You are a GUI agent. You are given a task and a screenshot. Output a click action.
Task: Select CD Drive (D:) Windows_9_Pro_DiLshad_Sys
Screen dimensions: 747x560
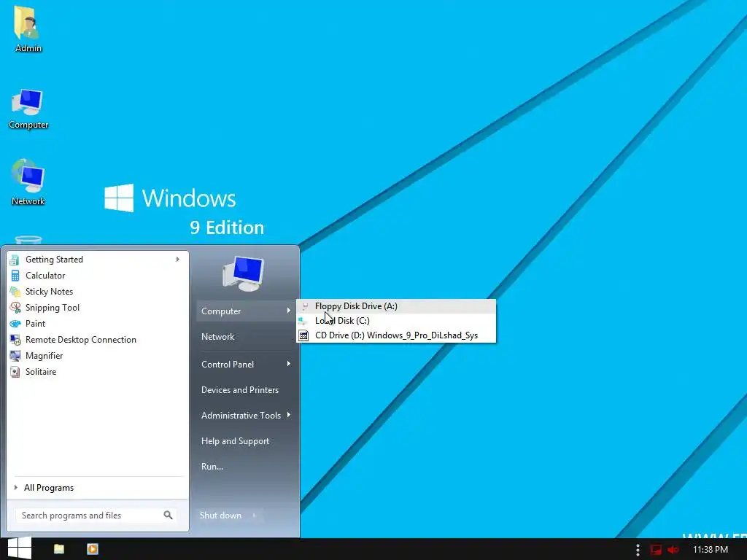[396, 335]
